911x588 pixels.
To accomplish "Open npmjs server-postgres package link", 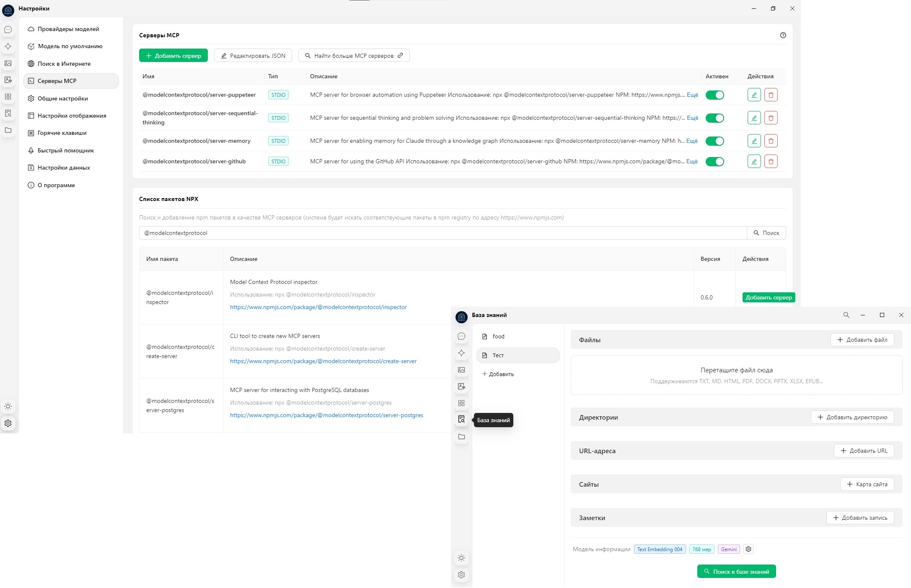I will pos(326,415).
